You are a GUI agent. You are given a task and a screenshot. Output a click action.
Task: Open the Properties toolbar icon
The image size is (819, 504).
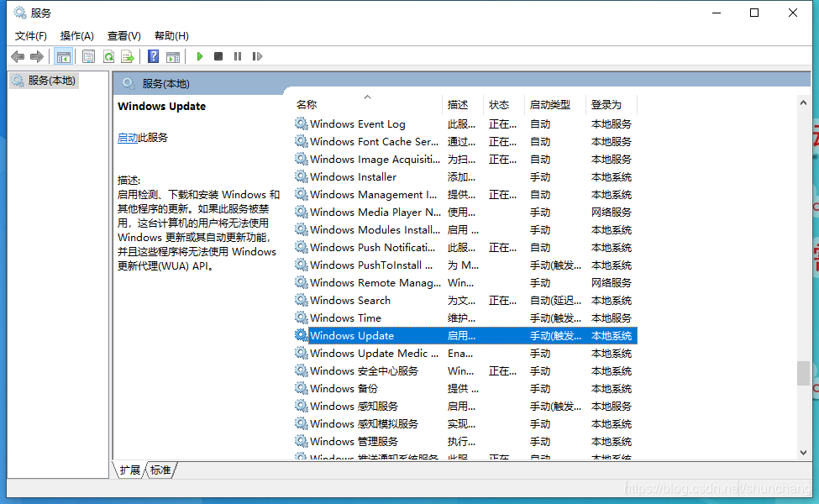[x=89, y=56]
